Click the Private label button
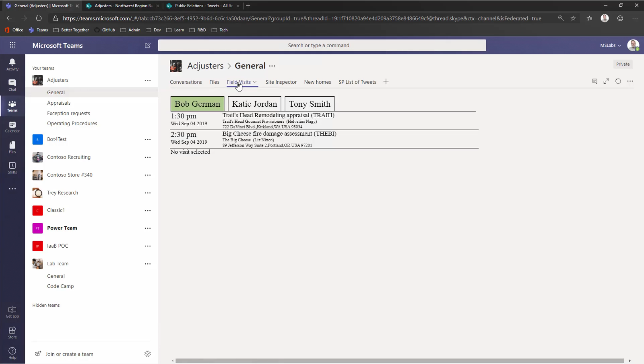 click(x=623, y=64)
